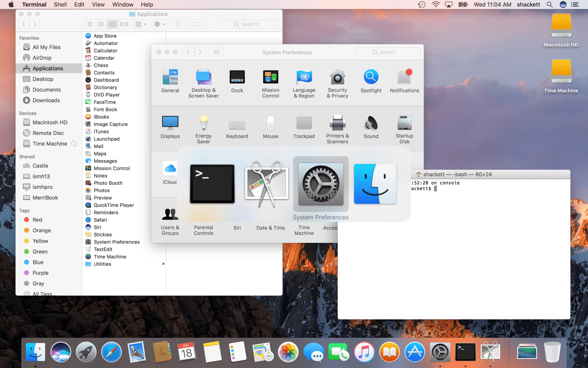588x368 pixels.
Task: Select Downloads in Finder sidebar
Action: [46, 100]
